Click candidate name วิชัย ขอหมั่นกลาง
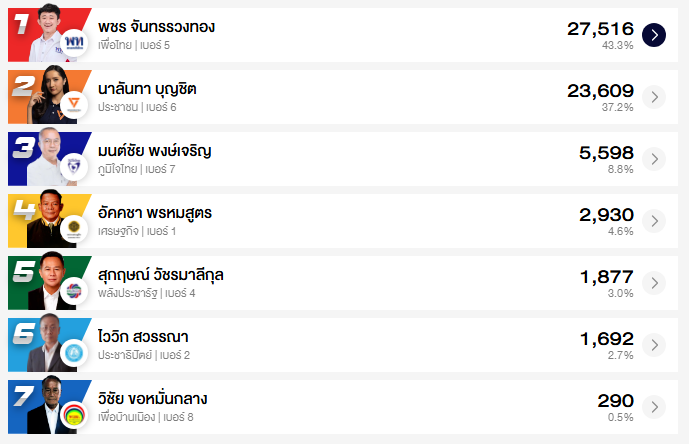 point(153,399)
